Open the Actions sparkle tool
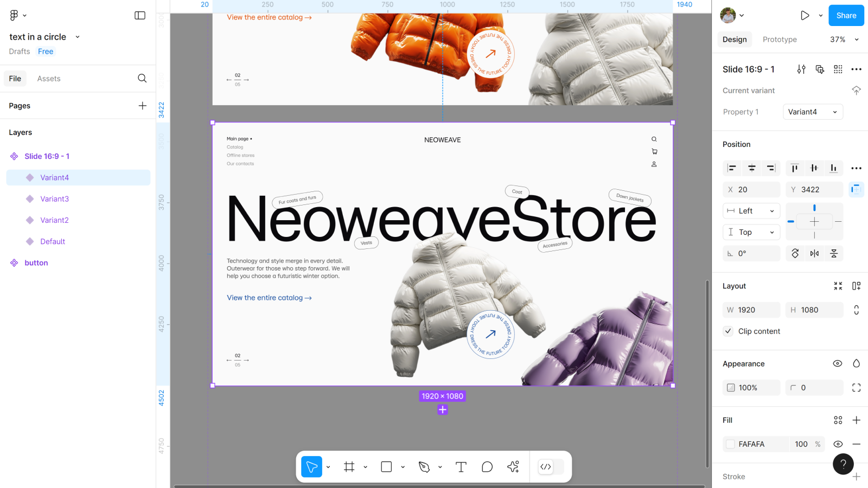The height and width of the screenshot is (488, 868). click(513, 467)
